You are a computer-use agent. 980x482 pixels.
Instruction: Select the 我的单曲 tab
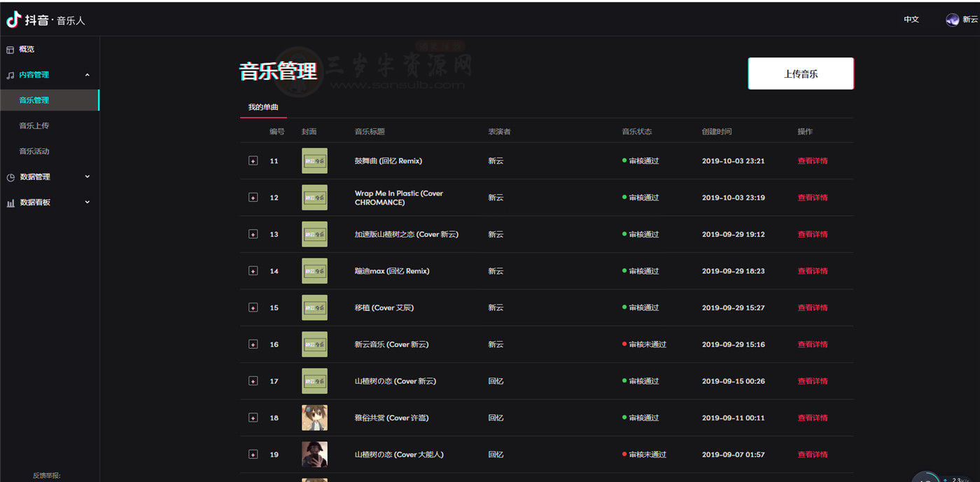pyautogui.click(x=263, y=107)
